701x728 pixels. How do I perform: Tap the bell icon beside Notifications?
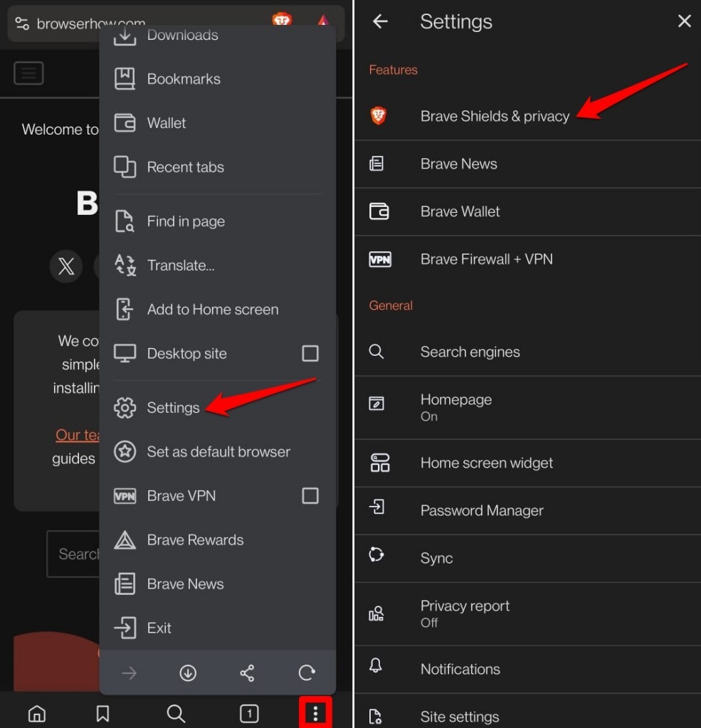376,665
